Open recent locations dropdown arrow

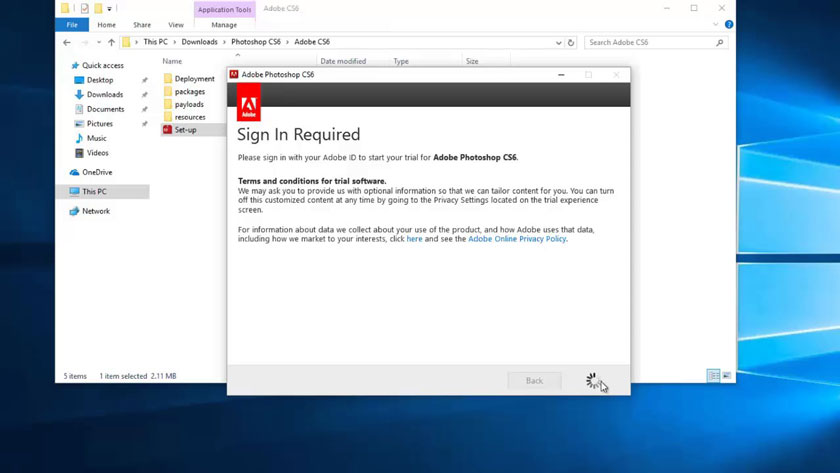point(99,42)
